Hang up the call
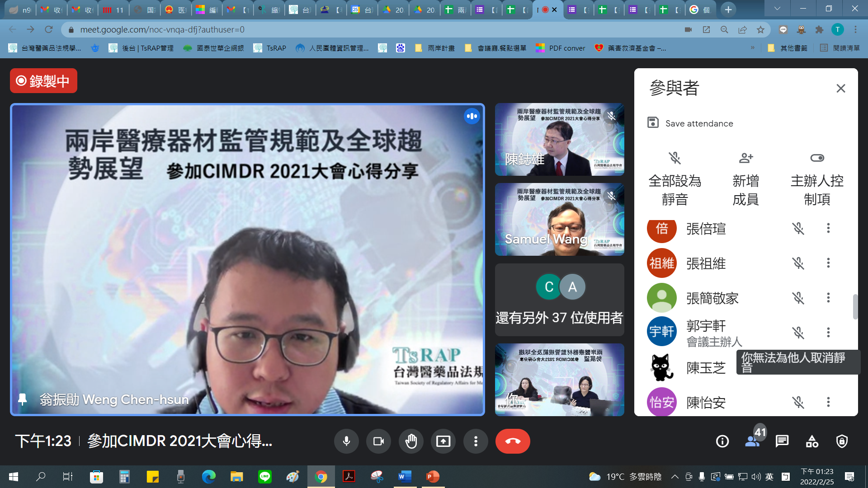Image resolution: width=868 pixels, height=488 pixels. tap(512, 441)
